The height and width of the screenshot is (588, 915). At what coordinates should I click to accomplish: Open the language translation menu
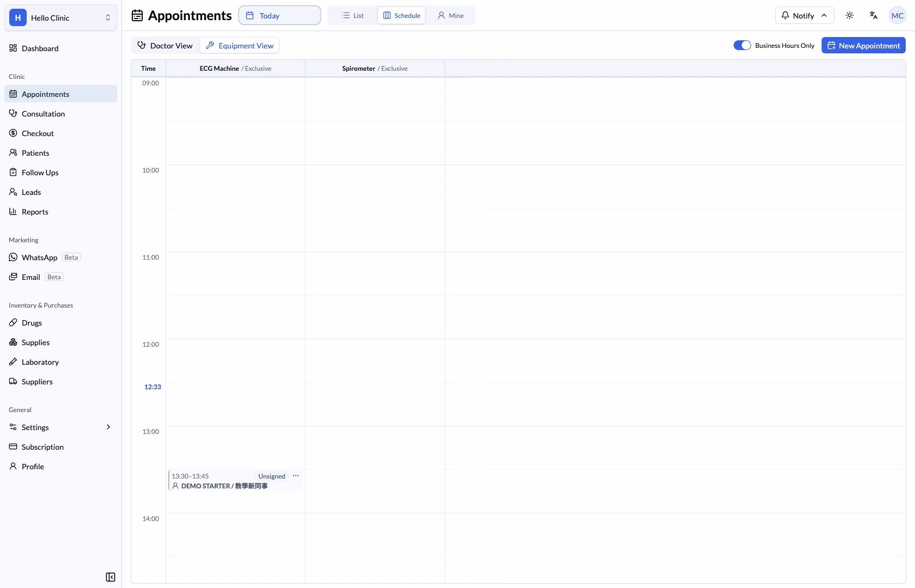pyautogui.click(x=874, y=15)
